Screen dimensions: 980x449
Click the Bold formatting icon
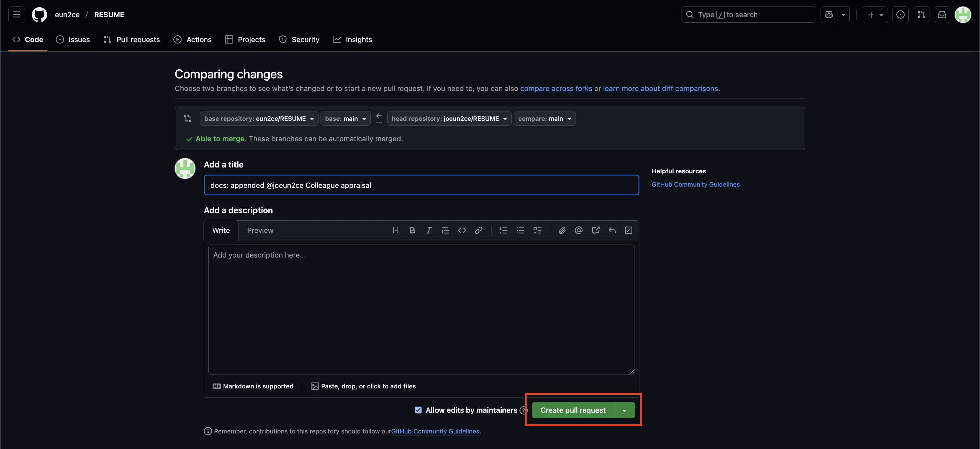pyautogui.click(x=412, y=230)
